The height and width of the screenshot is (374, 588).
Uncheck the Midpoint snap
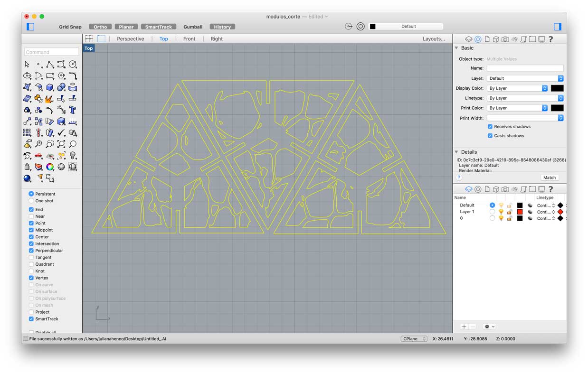[31, 230]
